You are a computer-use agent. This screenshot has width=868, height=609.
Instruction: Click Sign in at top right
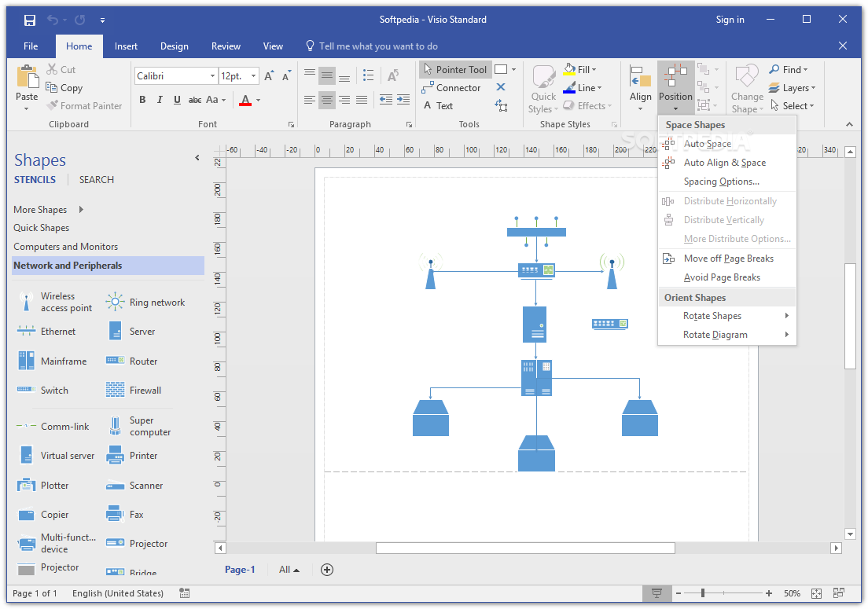point(730,20)
